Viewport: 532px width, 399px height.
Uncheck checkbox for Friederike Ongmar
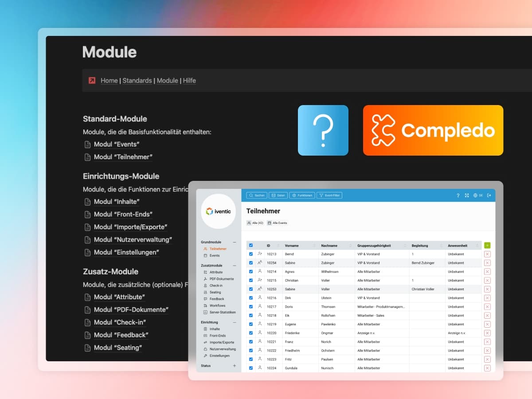(251, 333)
